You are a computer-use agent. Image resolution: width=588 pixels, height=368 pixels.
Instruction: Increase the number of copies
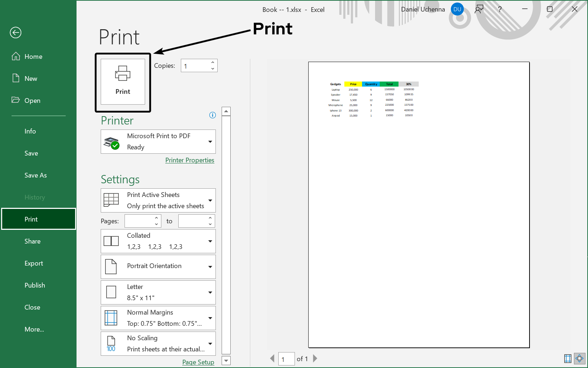tap(213, 62)
